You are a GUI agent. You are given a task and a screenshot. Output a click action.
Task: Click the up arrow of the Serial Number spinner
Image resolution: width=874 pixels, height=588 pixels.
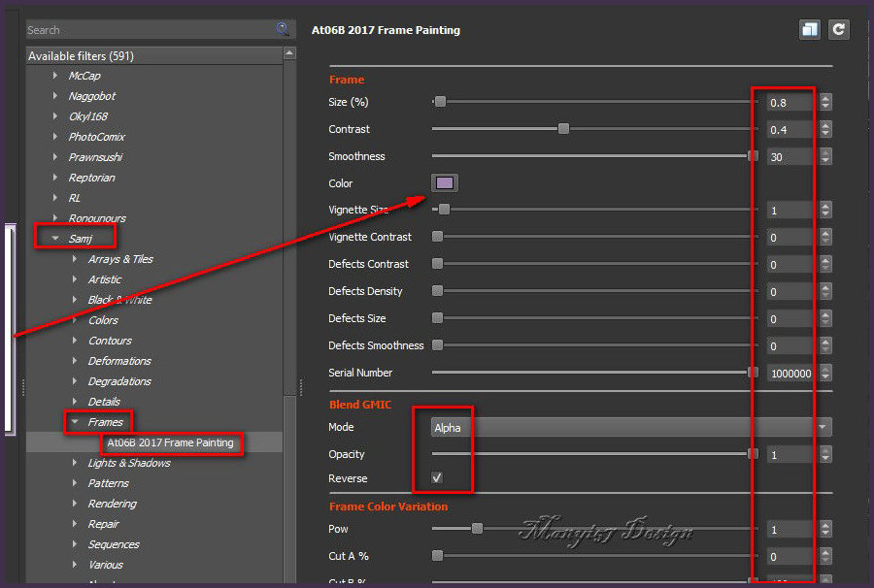[x=825, y=368]
